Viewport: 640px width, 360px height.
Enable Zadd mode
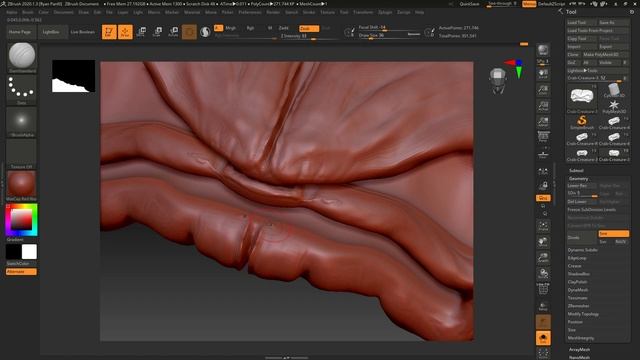[x=284, y=28]
